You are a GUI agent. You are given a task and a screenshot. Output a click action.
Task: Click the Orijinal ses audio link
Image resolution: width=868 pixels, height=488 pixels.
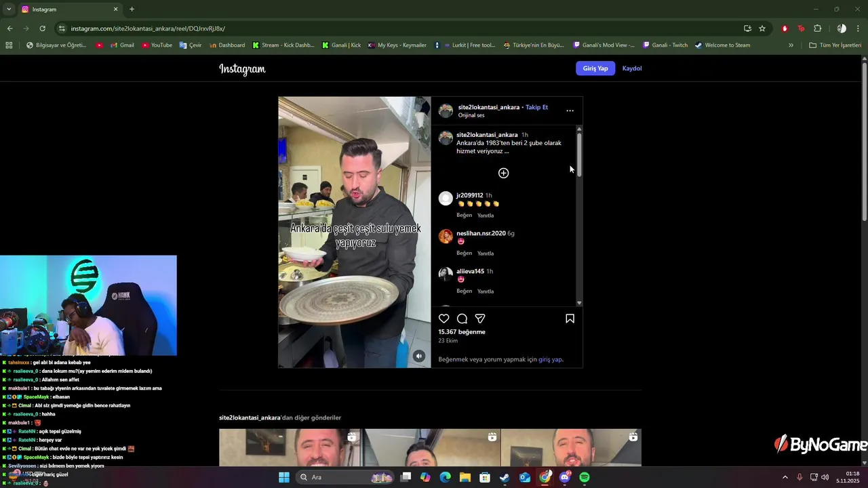coord(471,115)
